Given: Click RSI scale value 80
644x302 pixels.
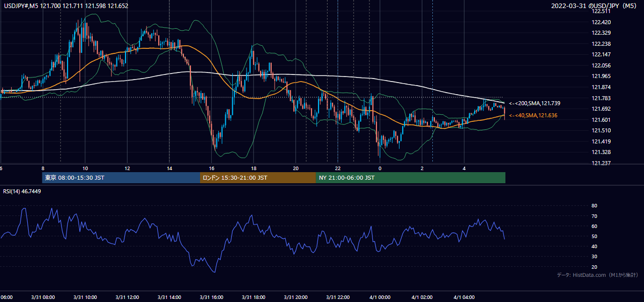Looking at the screenshot, I should click(595, 206).
